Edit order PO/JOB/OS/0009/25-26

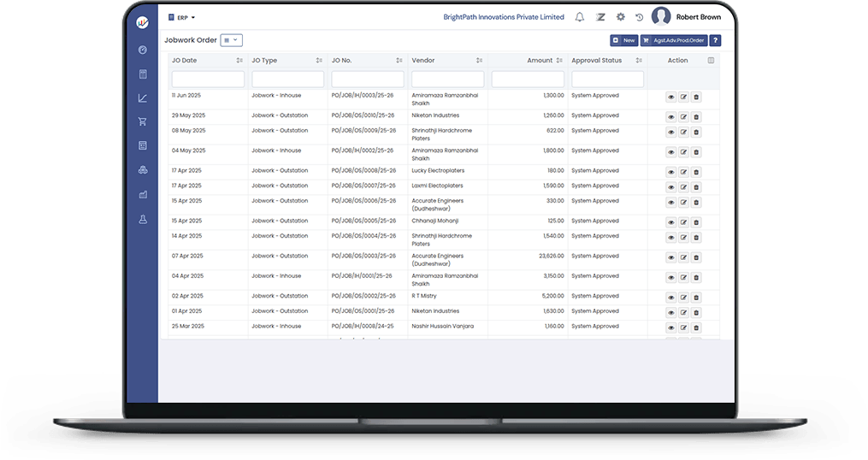683,132
